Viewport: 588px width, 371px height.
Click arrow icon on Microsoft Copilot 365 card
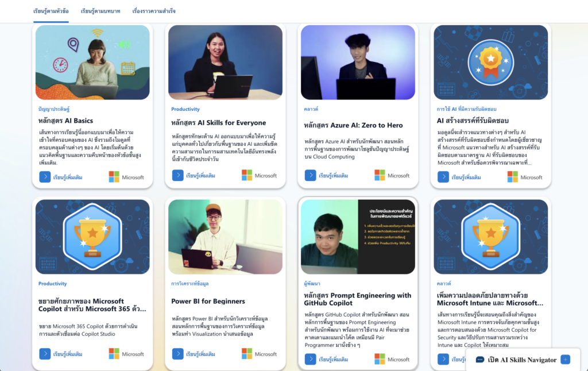tap(45, 354)
